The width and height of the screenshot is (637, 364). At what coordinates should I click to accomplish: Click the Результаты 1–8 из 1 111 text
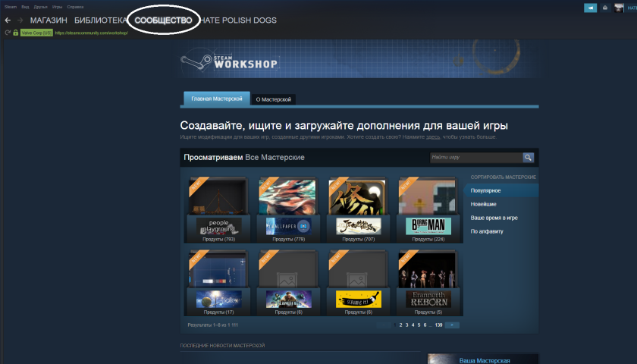click(212, 325)
